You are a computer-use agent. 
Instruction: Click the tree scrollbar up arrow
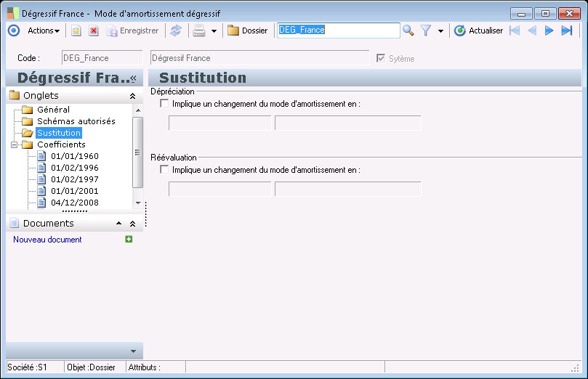click(138, 110)
